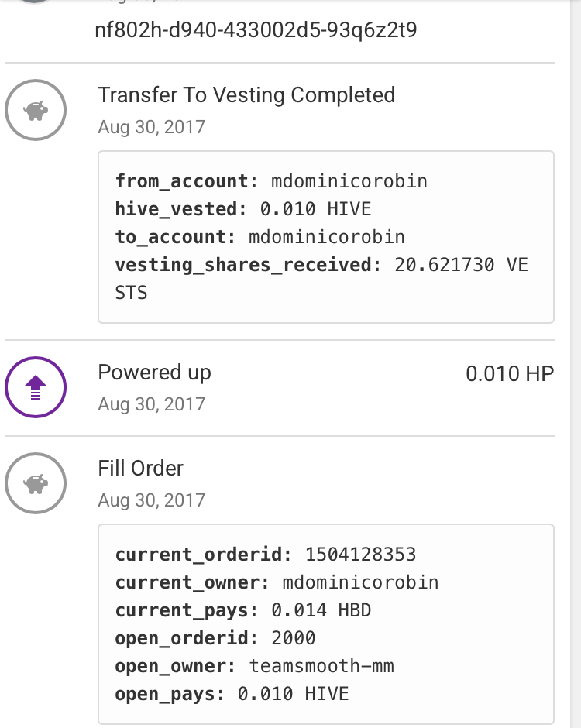Click the date under Powered up
Image resolution: width=581 pixels, height=728 pixels.
pyautogui.click(x=151, y=404)
